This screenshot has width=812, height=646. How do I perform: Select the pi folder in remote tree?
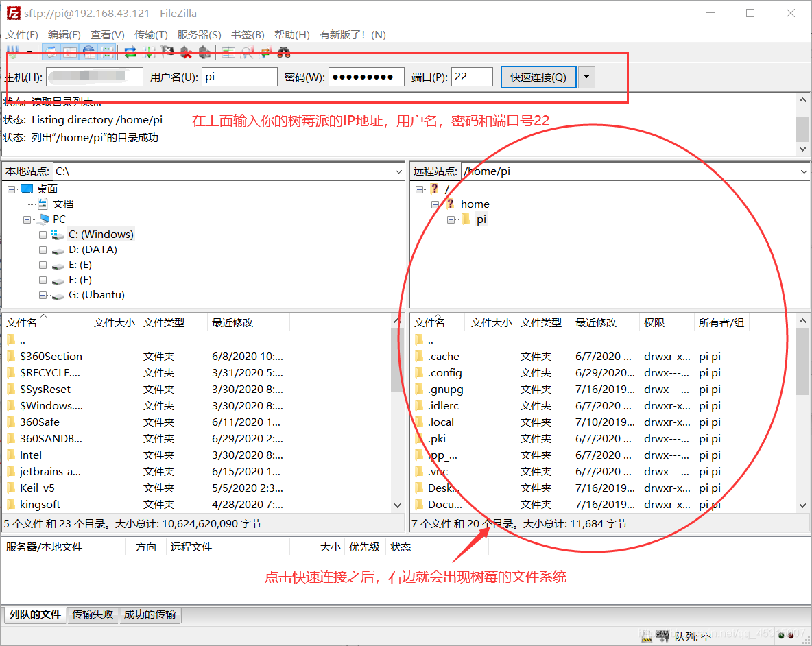tap(481, 219)
